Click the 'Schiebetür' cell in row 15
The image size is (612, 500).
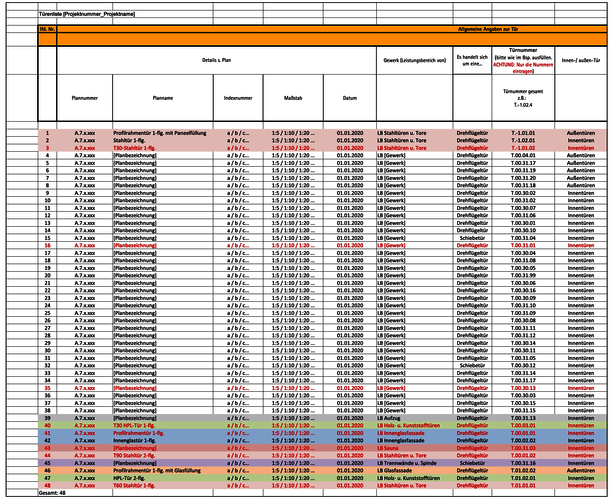[x=472, y=238]
